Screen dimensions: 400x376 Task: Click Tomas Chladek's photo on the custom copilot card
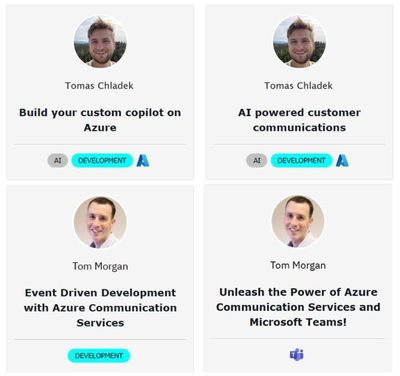click(x=100, y=41)
